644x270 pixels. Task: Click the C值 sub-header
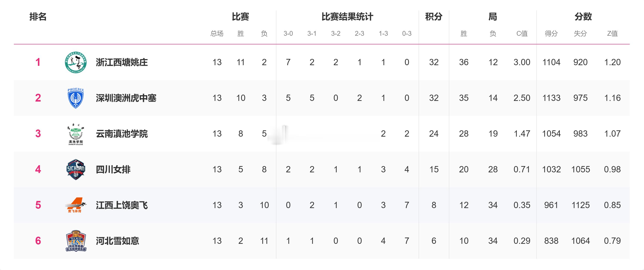[x=522, y=34]
